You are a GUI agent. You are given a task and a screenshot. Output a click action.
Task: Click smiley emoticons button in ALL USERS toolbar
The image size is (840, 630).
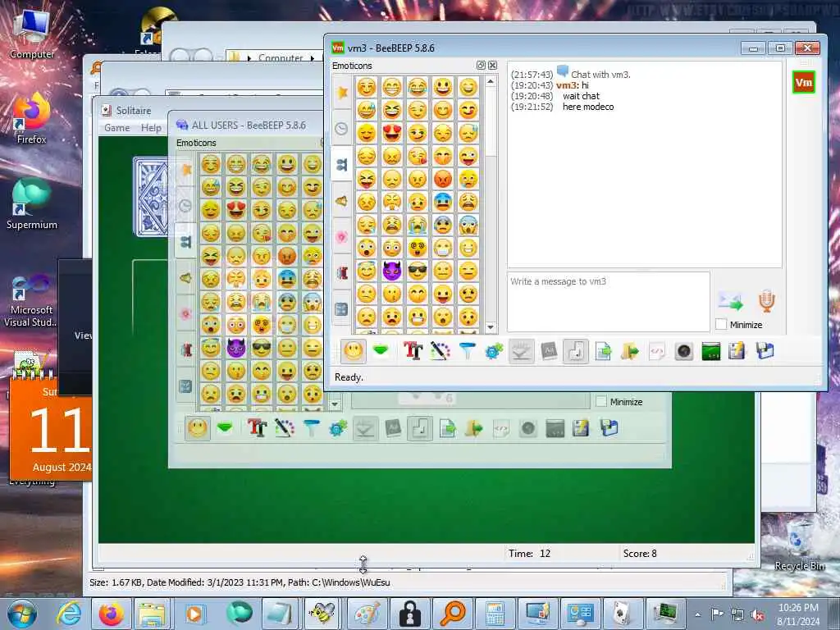pyautogui.click(x=198, y=428)
